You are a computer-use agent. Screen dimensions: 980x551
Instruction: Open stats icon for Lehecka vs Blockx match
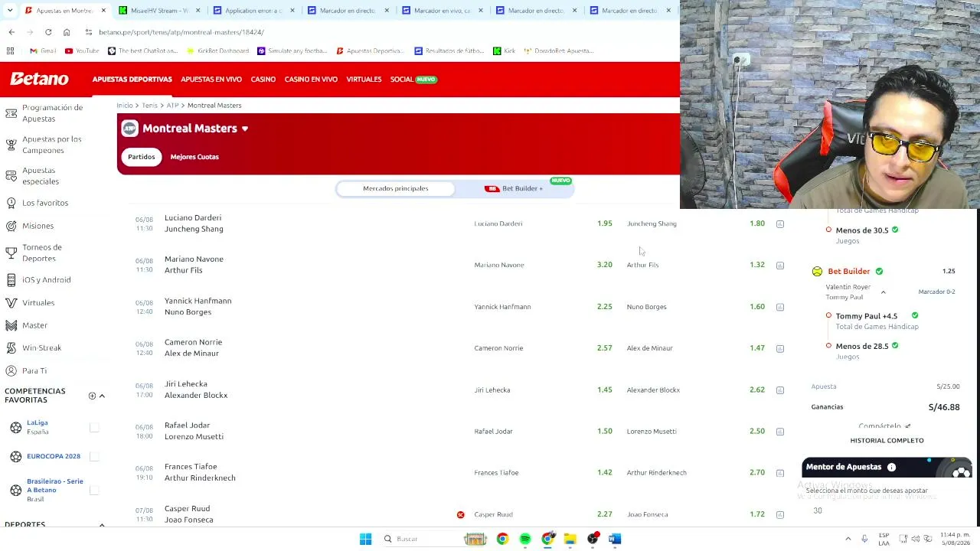(x=780, y=390)
